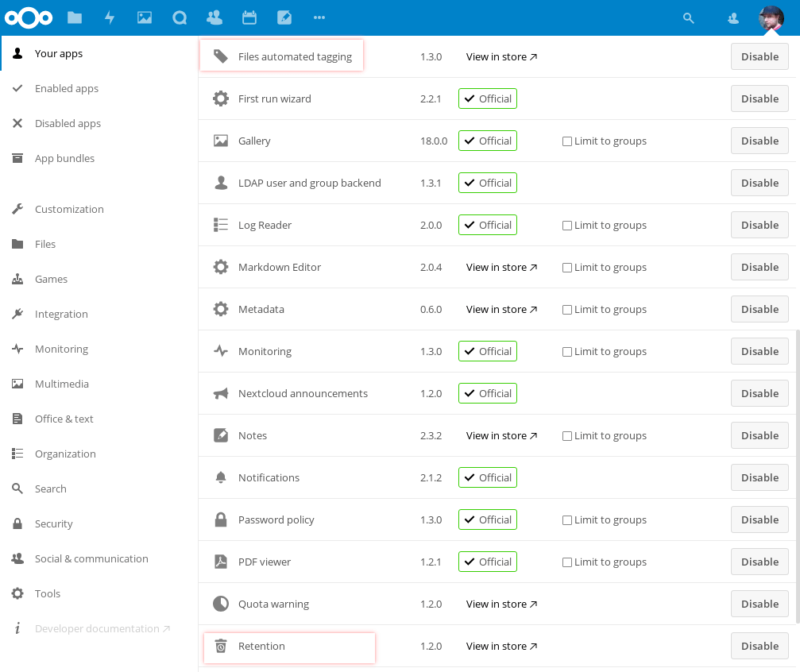Open Security category in sidebar
Viewport: 800px width, 672px height.
(x=99, y=523)
